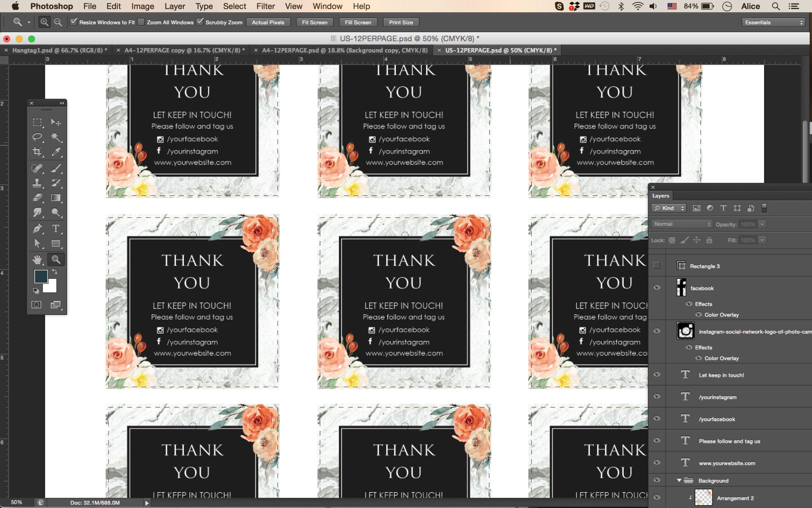
Task: Open the Kind layer filter dropdown
Action: 669,208
